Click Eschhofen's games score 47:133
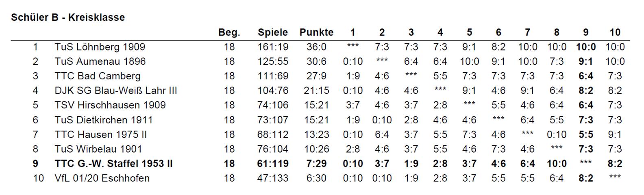This screenshot has width=644, height=195. pyautogui.click(x=273, y=178)
